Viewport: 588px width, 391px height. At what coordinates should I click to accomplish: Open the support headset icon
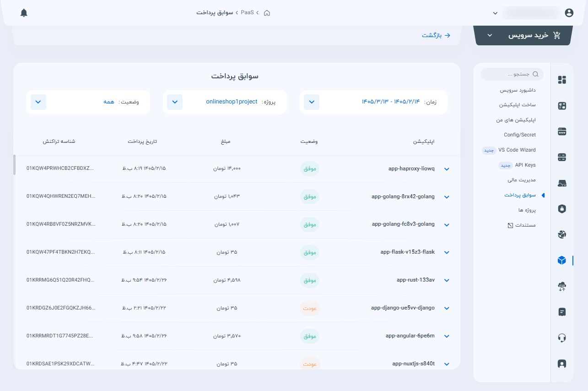(x=562, y=338)
